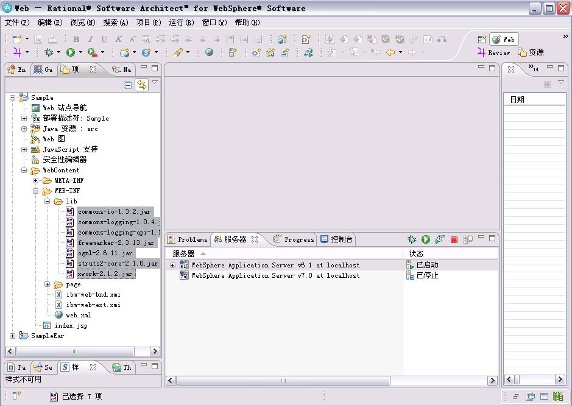Click left arrow of Servers view scrollbar
The image size is (572, 406).
170,381
